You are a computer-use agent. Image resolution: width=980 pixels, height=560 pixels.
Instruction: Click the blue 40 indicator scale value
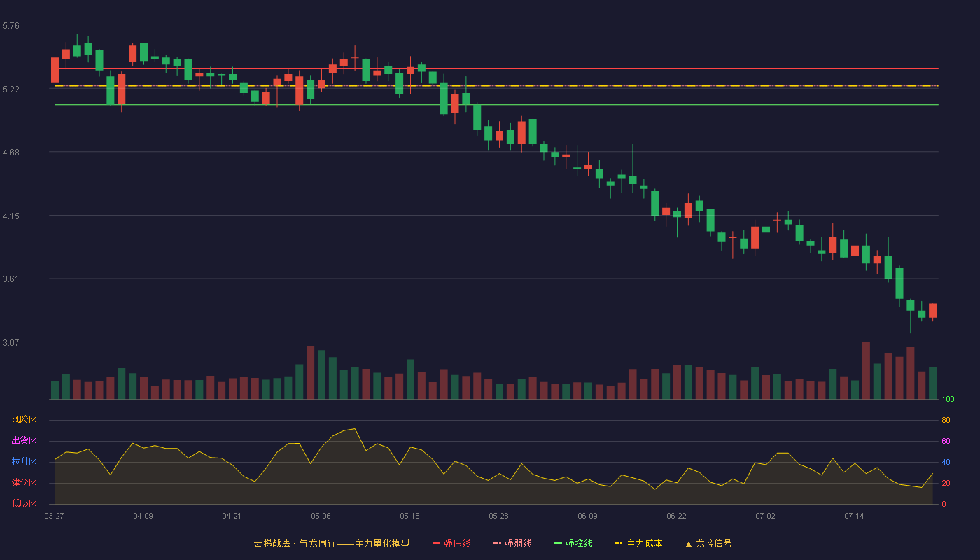coord(946,462)
